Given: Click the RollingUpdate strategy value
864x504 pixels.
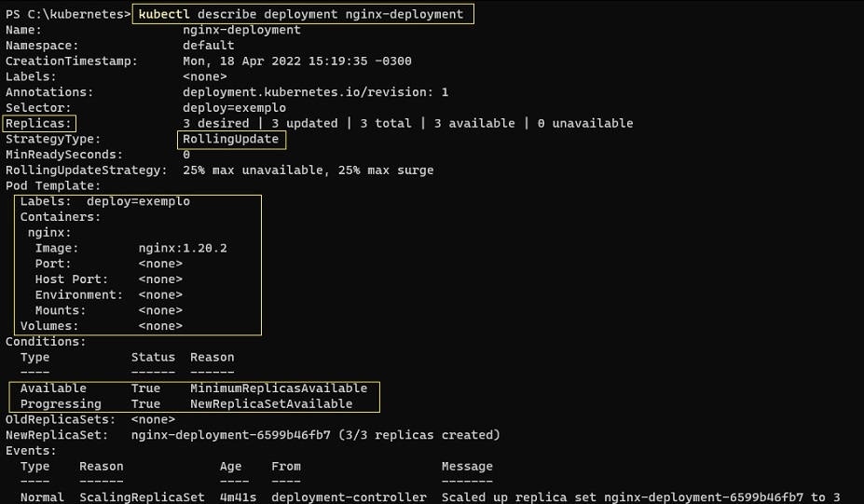Looking at the screenshot, I should pos(230,139).
